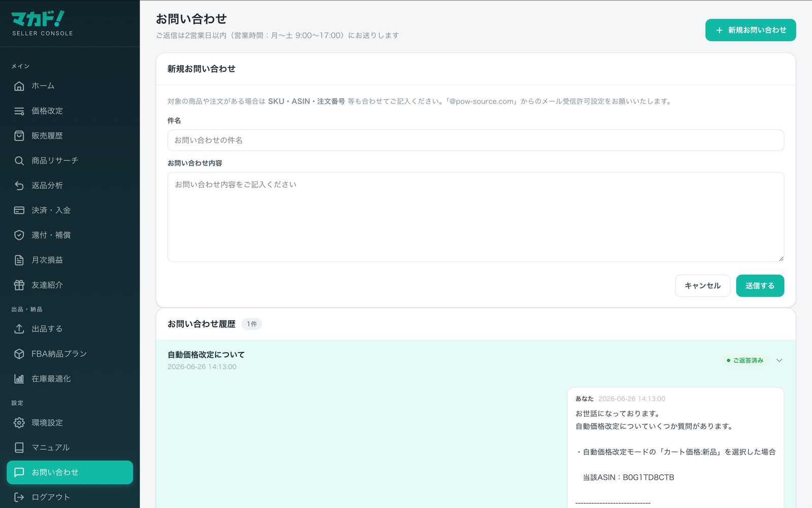This screenshot has width=812, height=508.
Task: Click the plus icon in 新規お問い合わせ button
Action: 719,30
